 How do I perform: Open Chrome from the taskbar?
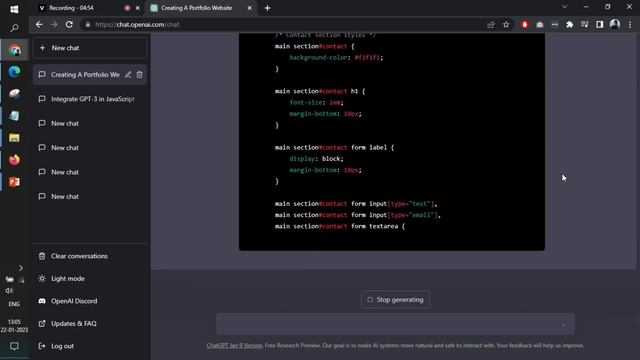[14, 50]
